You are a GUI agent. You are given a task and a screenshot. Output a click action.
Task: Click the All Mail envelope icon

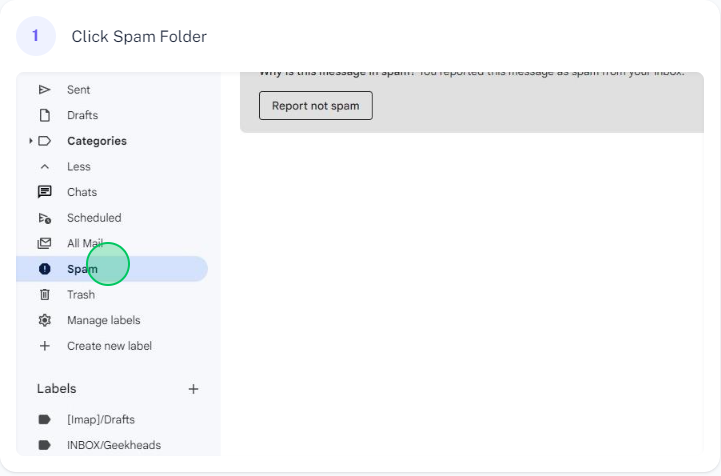coord(45,243)
